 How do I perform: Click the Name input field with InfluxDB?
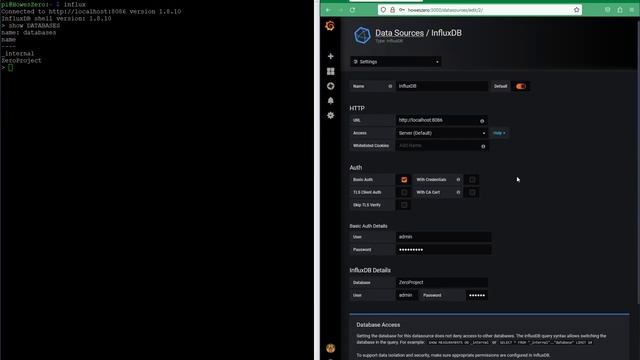tap(442, 86)
